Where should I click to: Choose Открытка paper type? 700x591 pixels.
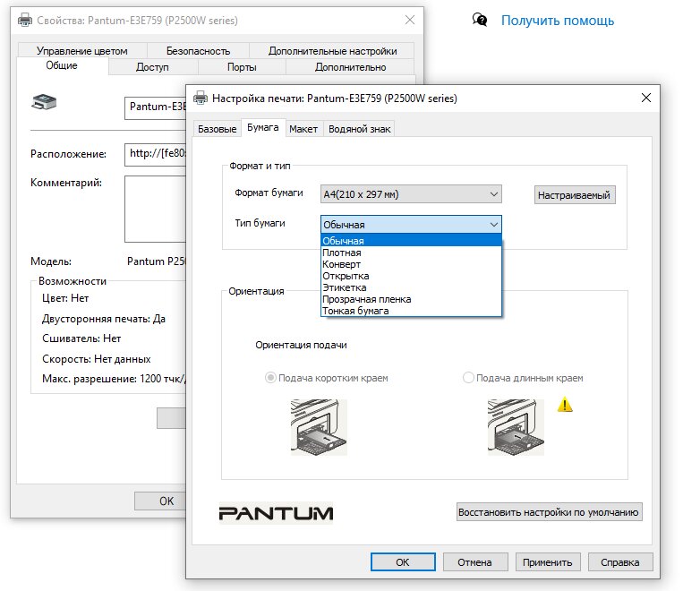point(411,276)
